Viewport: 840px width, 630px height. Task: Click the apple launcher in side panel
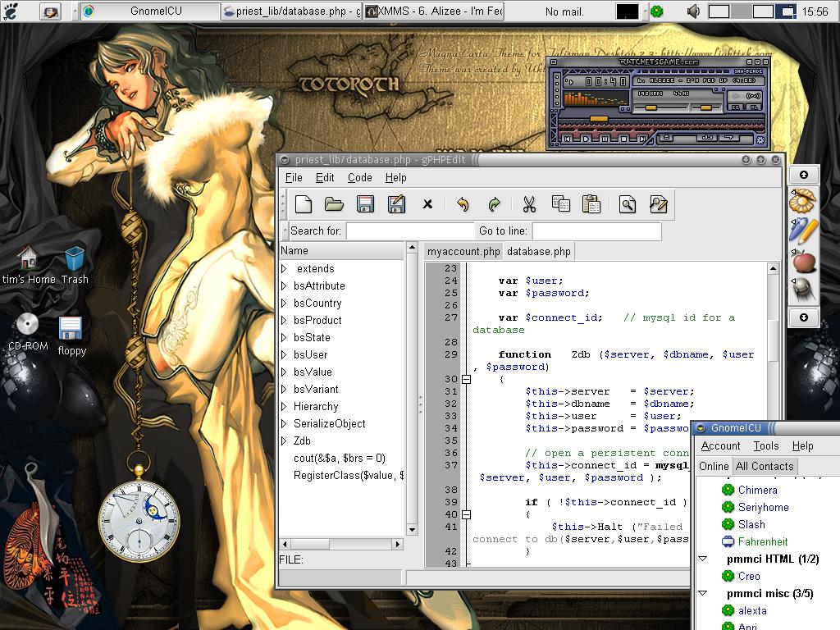804,261
